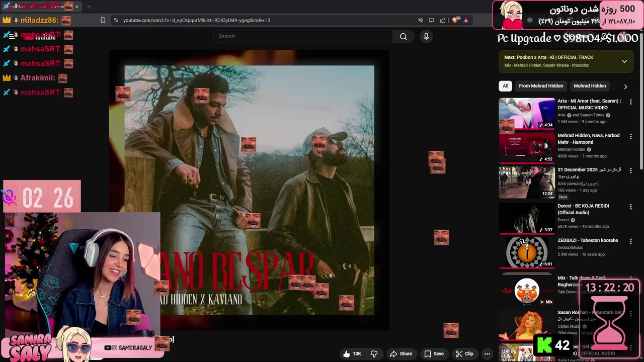Select the From Mehrad Hidden chip

[541, 86]
